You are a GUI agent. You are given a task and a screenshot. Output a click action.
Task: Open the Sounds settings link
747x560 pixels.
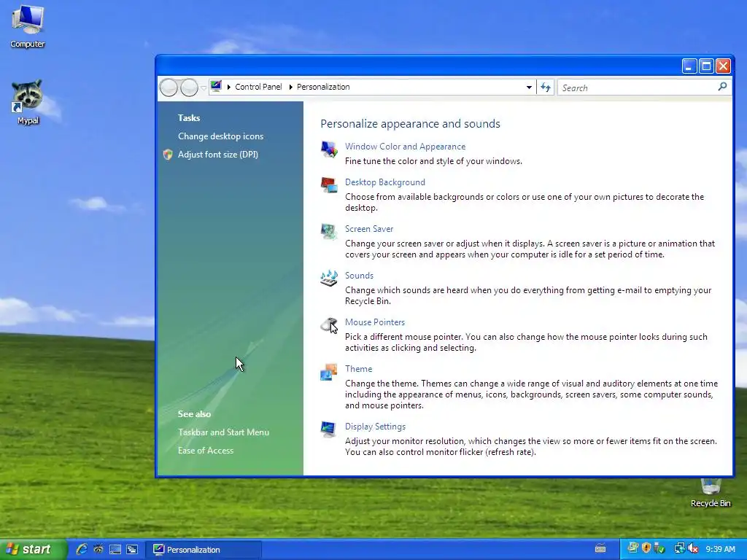(x=359, y=276)
